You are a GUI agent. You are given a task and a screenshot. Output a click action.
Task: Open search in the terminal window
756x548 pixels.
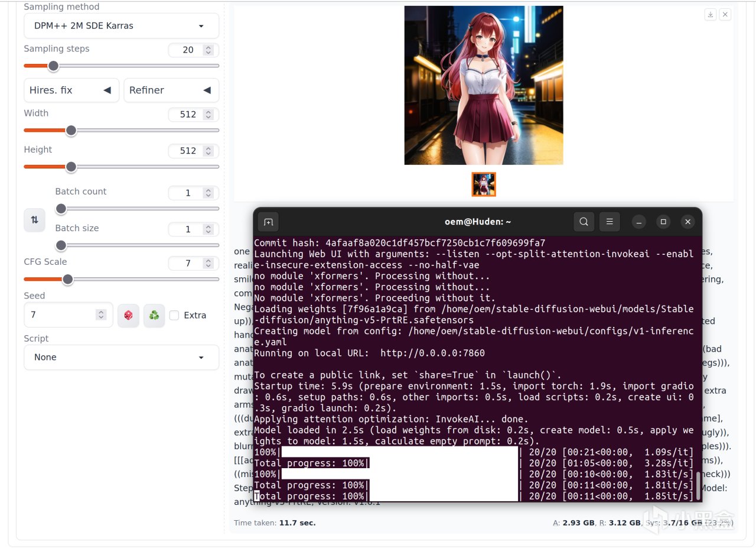pyautogui.click(x=584, y=222)
